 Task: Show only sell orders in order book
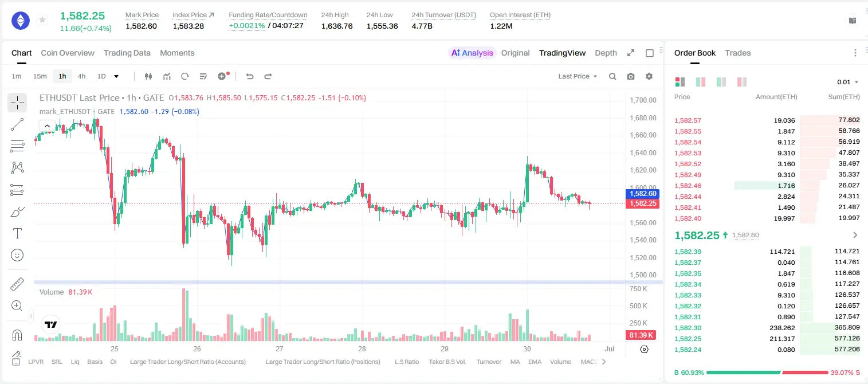742,82
